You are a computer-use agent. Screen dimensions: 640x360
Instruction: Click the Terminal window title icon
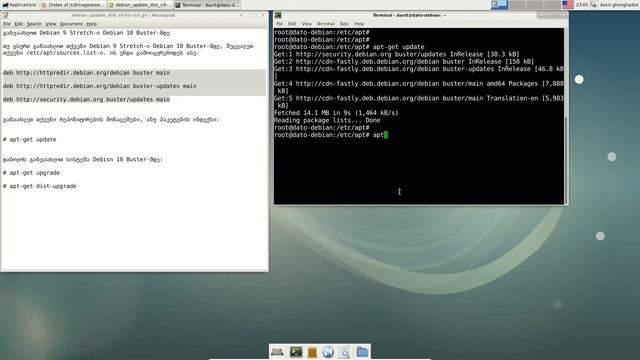(278, 15)
